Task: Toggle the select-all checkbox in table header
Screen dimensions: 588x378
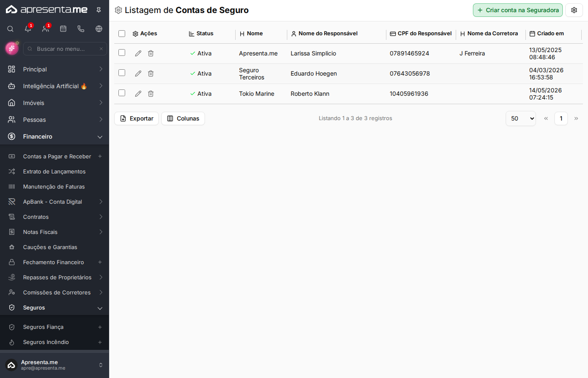Action: pyautogui.click(x=122, y=34)
